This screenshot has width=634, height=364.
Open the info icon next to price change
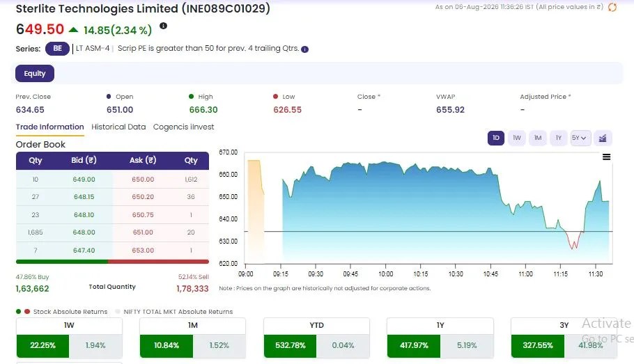pyautogui.click(x=163, y=26)
